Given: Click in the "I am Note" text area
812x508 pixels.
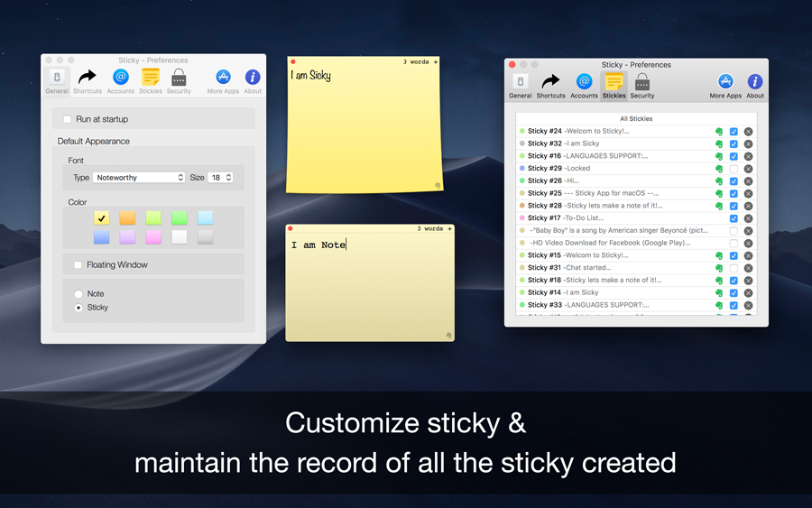Looking at the screenshot, I should [370, 289].
